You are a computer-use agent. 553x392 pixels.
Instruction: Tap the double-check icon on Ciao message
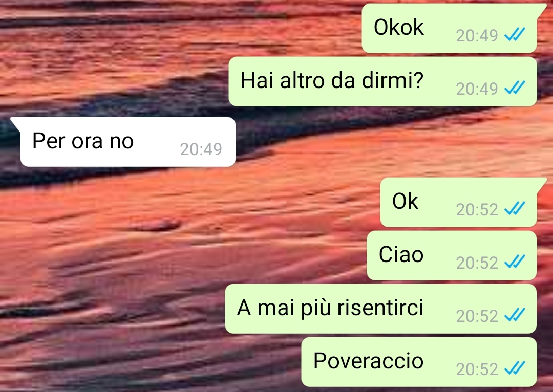pyautogui.click(x=515, y=262)
